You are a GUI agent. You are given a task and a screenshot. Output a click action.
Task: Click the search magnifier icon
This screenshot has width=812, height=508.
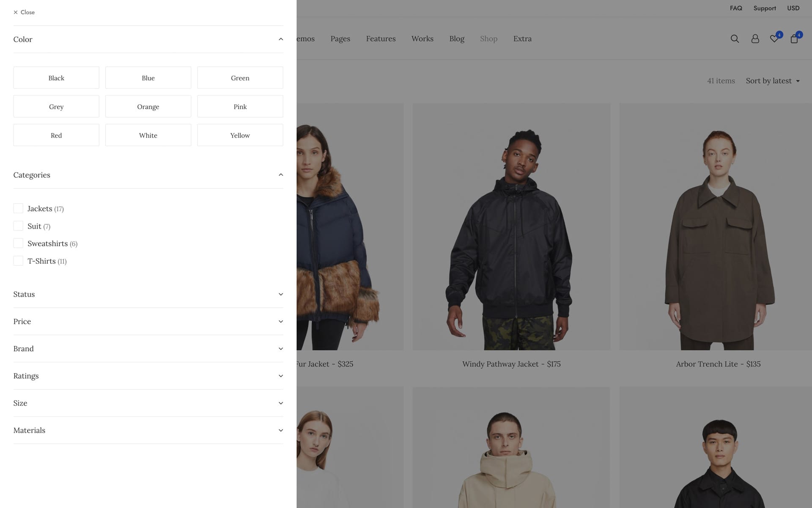[x=735, y=39]
